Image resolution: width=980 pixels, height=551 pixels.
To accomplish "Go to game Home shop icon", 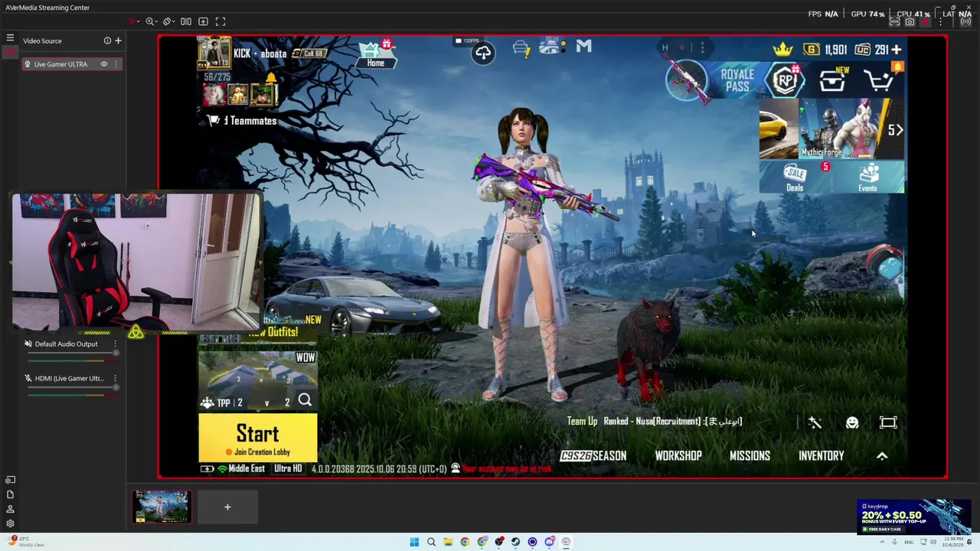I will [x=375, y=54].
